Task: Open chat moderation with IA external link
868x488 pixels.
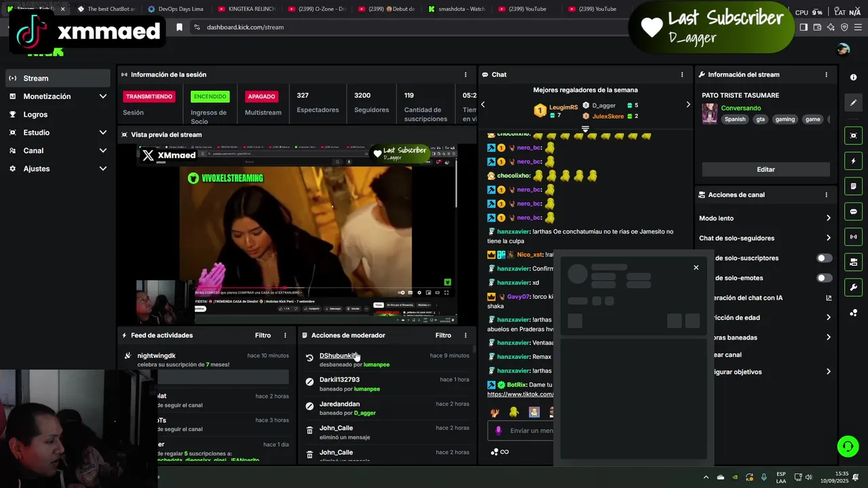Action: click(829, 298)
